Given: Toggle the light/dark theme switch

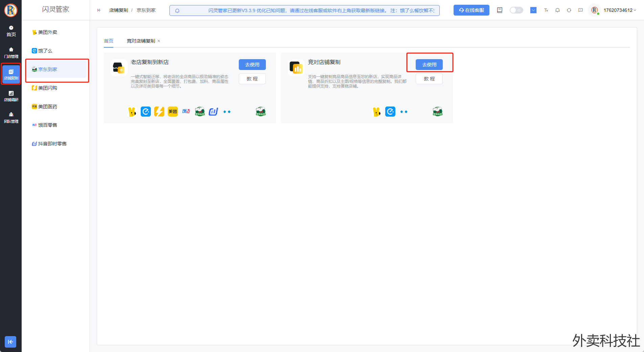Looking at the screenshot, I should click(x=516, y=10).
